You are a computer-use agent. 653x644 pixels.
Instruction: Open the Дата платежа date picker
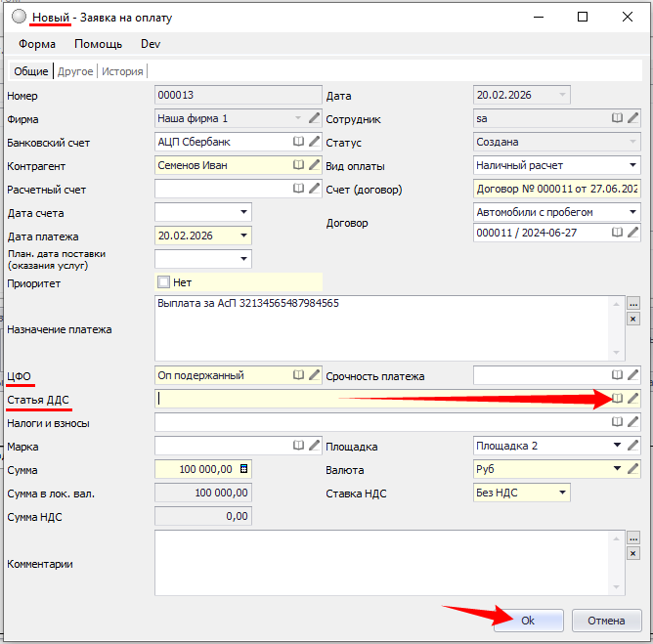(x=243, y=236)
